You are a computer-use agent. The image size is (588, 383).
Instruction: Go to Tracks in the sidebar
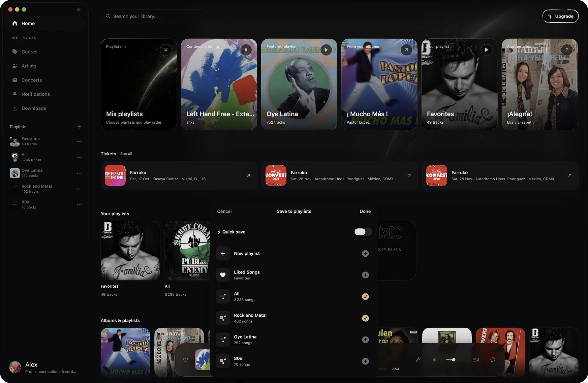point(45,37)
